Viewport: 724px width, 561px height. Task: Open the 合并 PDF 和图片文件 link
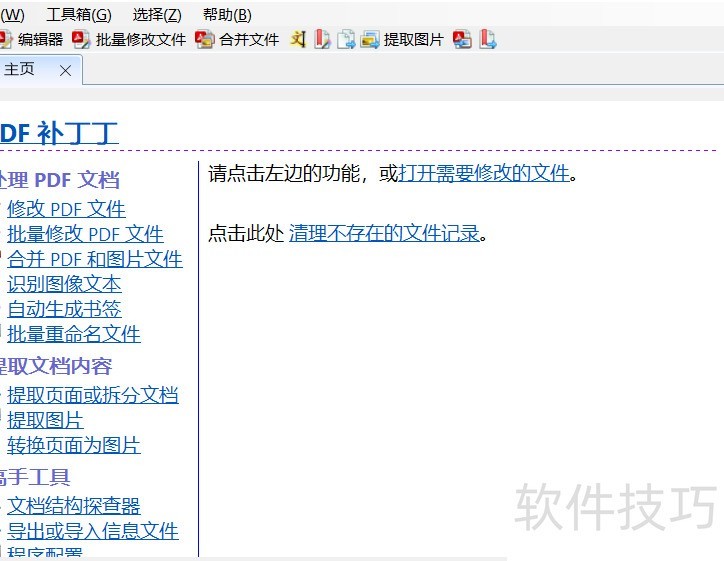(95, 259)
